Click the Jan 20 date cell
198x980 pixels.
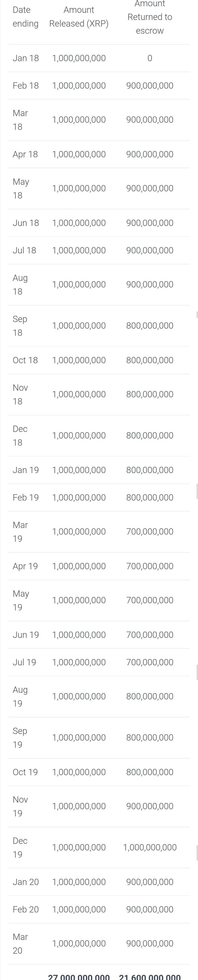pos(25,882)
